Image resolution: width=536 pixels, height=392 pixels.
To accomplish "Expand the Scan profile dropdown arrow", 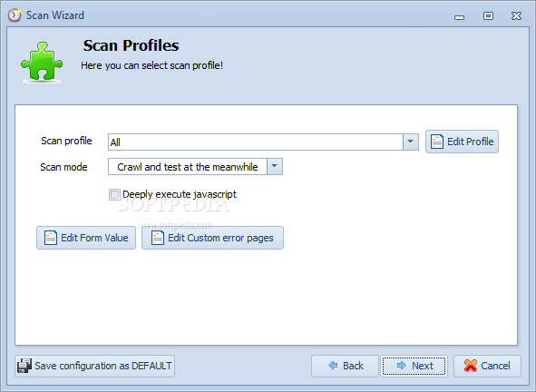I will click(x=411, y=142).
